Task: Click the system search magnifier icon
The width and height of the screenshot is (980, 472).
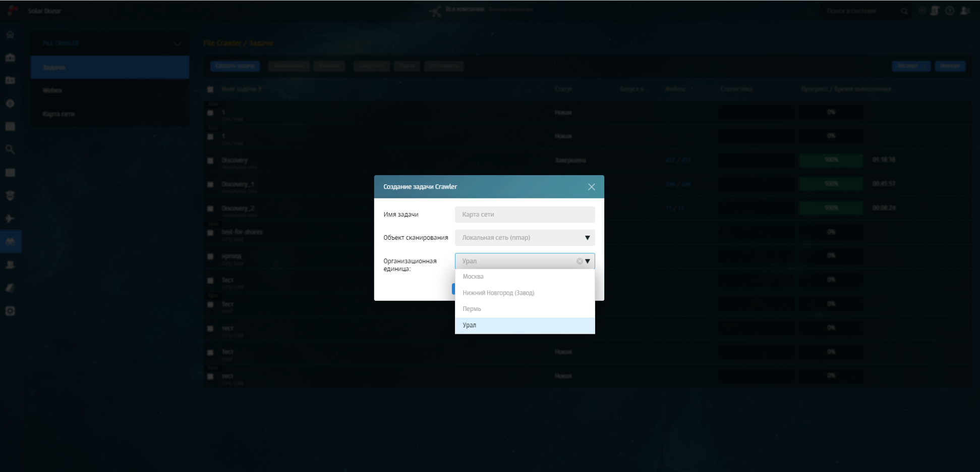Action: (x=904, y=11)
